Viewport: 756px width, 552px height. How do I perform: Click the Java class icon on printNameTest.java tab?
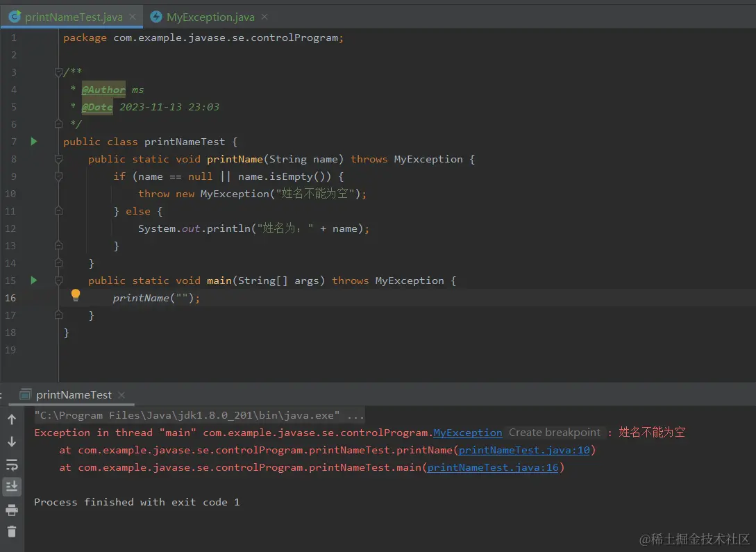click(15, 17)
